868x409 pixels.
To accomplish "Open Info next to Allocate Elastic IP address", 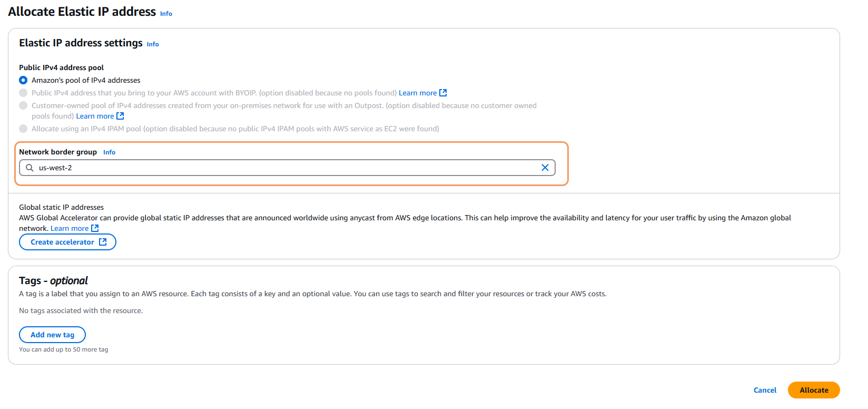I will click(x=166, y=14).
